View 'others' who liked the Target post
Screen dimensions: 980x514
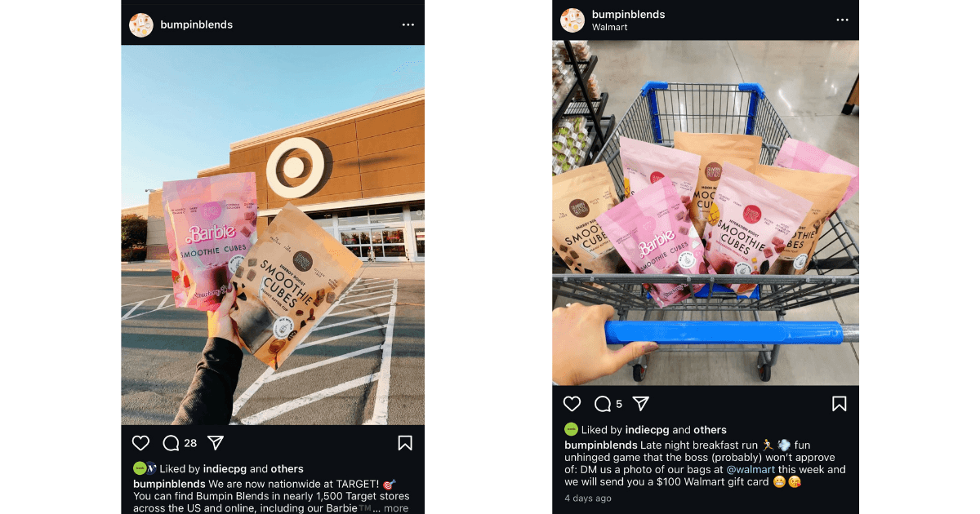[287, 469]
